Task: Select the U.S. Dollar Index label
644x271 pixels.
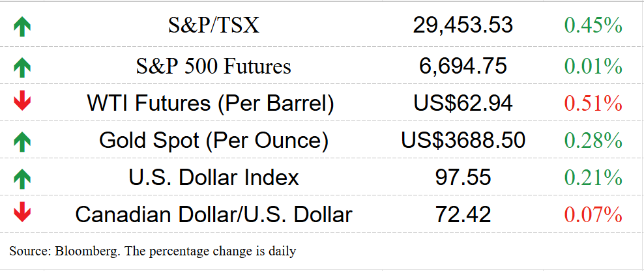Action: tap(214, 177)
